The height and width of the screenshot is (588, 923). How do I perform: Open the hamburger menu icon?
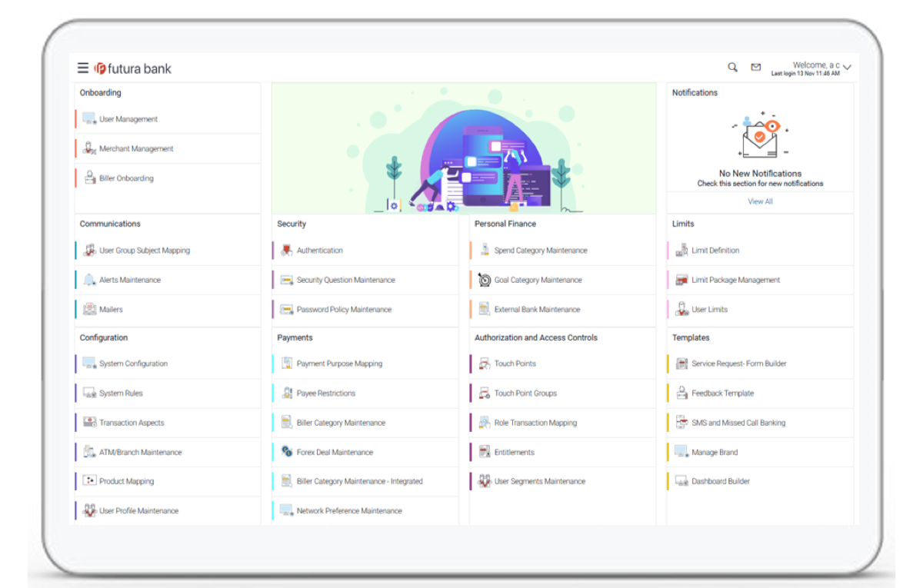click(x=83, y=68)
